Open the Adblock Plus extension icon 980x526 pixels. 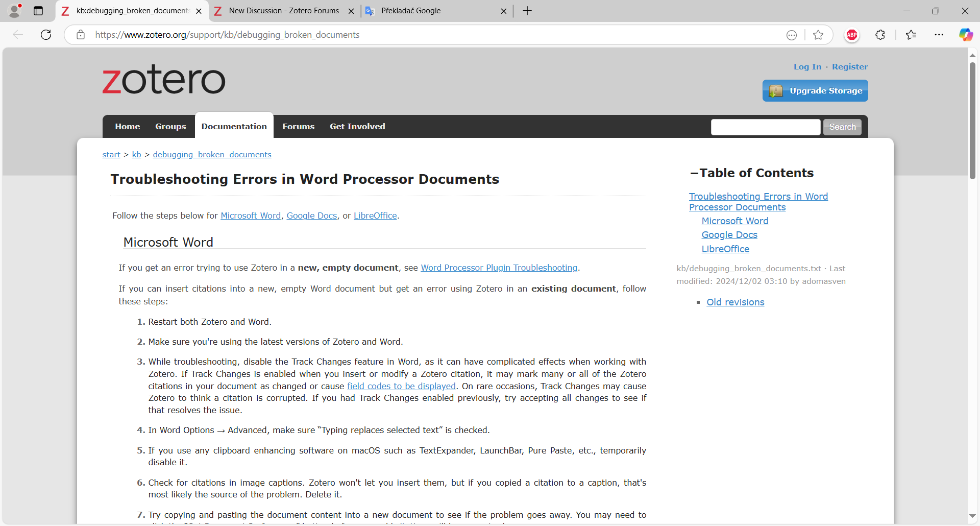point(852,35)
